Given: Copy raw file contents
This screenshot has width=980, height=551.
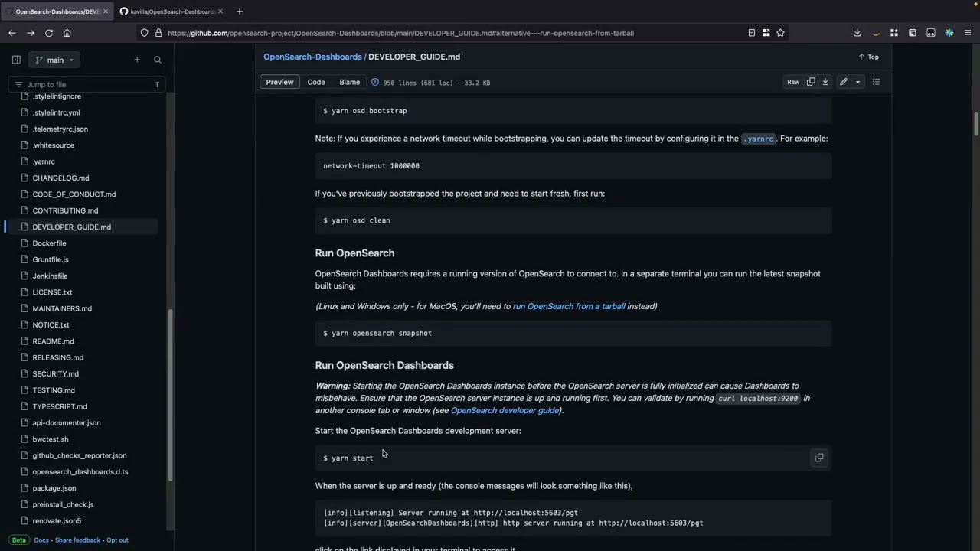Looking at the screenshot, I should tap(811, 82).
